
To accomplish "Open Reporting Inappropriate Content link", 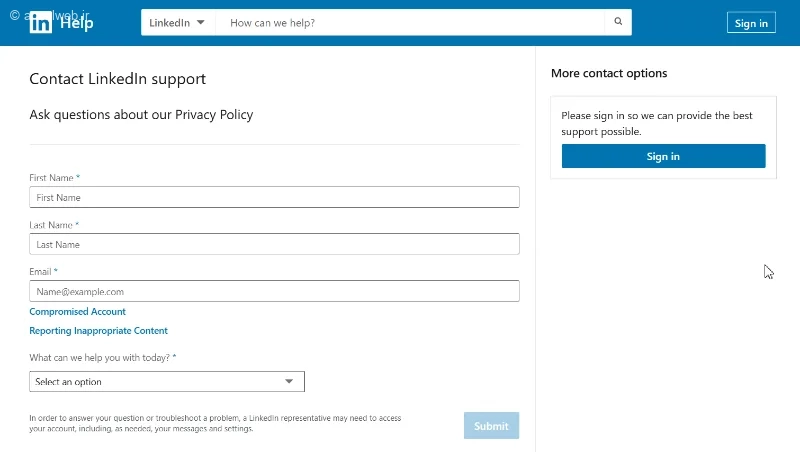I will pos(98,331).
